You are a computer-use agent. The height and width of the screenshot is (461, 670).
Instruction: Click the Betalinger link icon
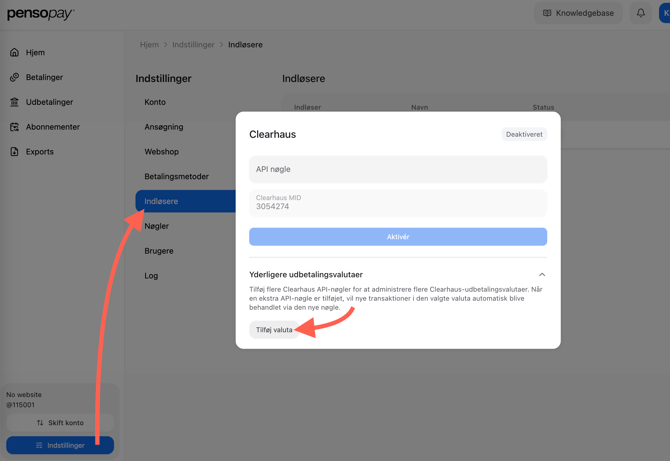15,77
